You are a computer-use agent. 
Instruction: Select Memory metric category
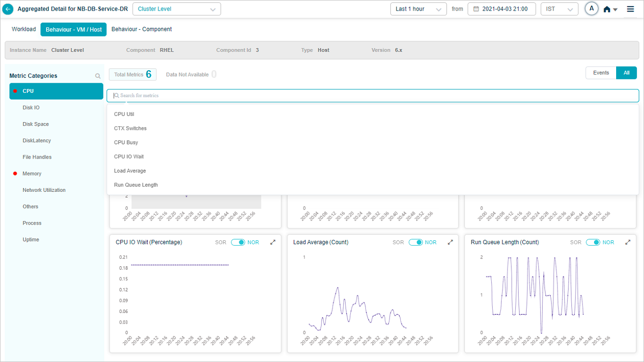tap(32, 174)
